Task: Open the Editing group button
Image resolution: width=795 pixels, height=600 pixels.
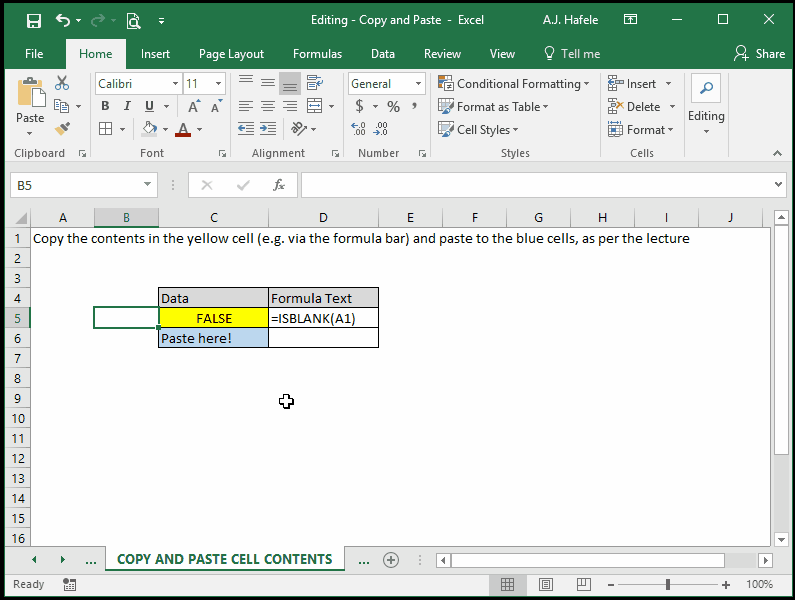Action: point(706,105)
